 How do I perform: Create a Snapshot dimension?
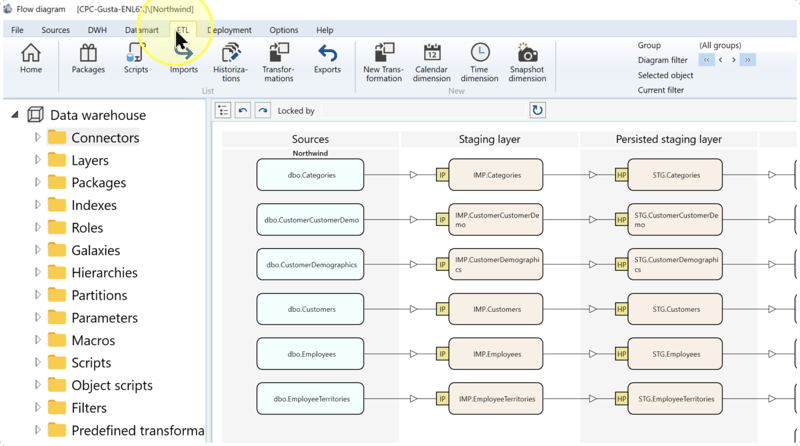tap(527, 63)
